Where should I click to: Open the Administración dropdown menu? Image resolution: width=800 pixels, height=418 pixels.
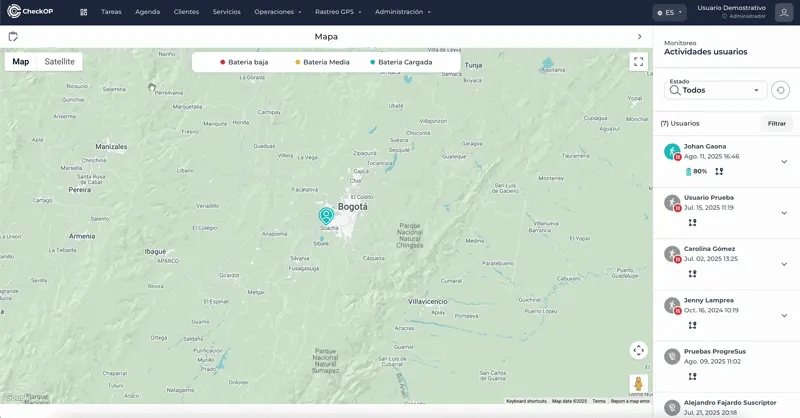tap(403, 12)
